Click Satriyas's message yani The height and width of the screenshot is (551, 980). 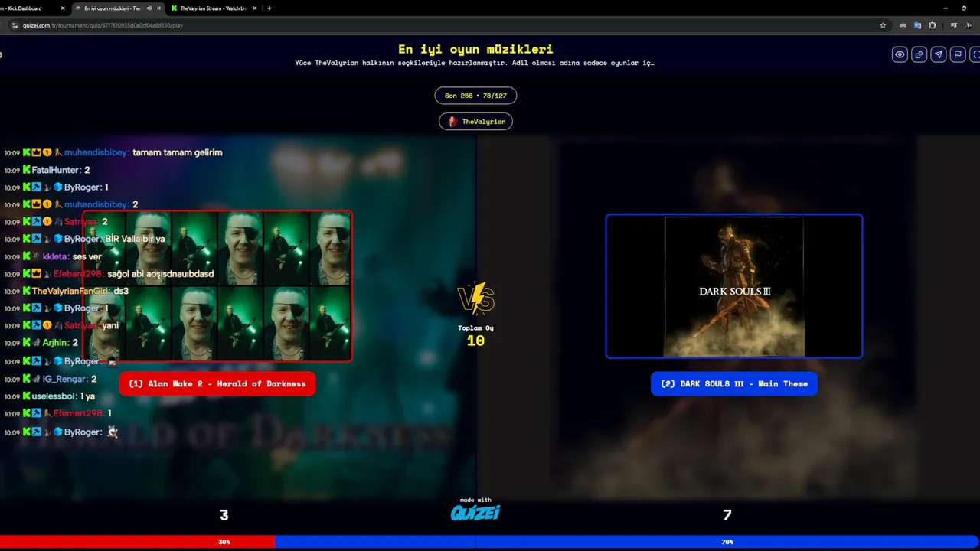110,325
